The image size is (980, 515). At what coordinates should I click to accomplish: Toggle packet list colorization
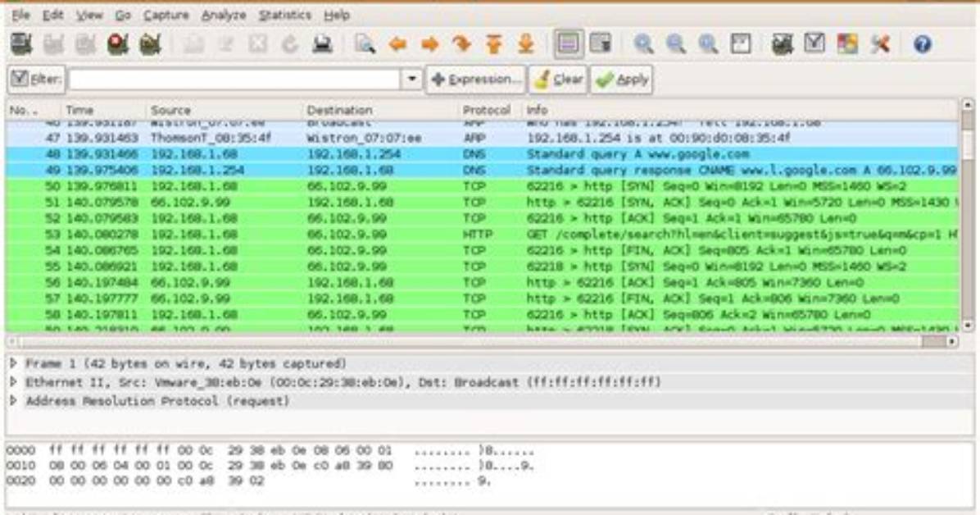[x=568, y=43]
